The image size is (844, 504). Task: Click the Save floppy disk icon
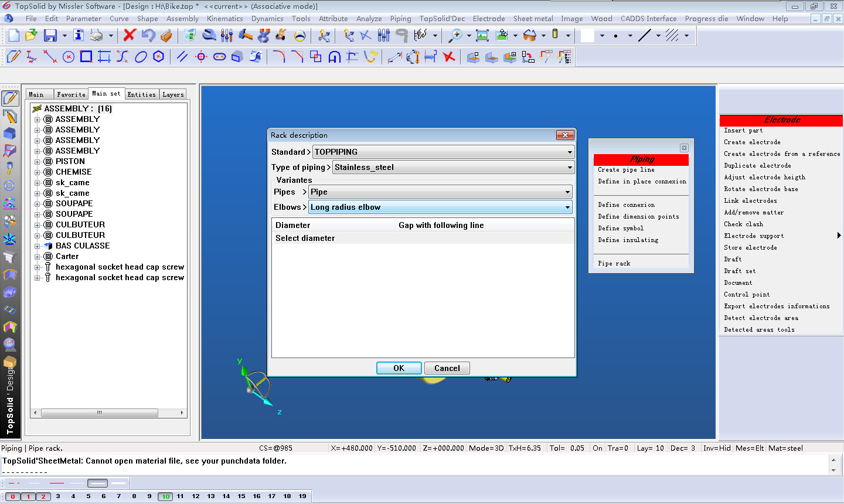pyautogui.click(x=50, y=36)
